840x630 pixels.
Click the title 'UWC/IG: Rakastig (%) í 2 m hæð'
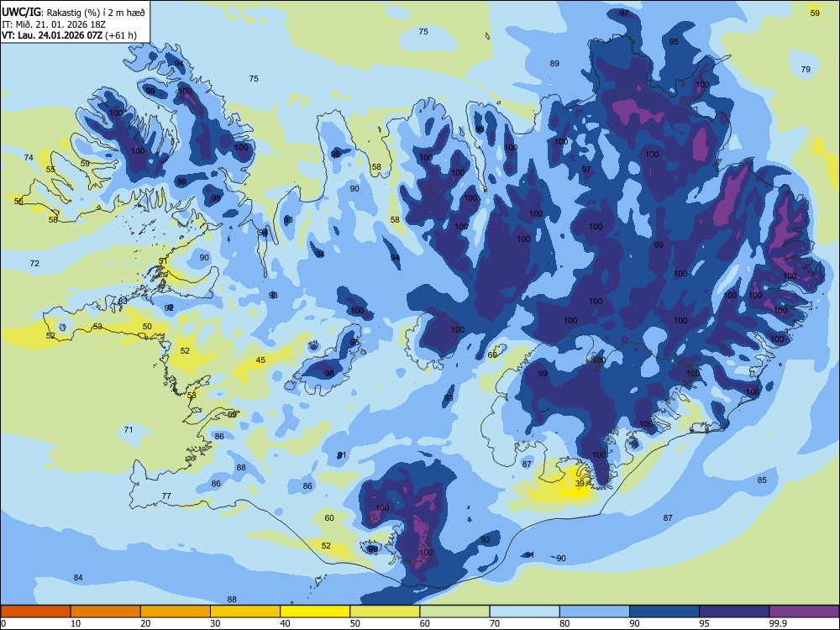point(73,13)
